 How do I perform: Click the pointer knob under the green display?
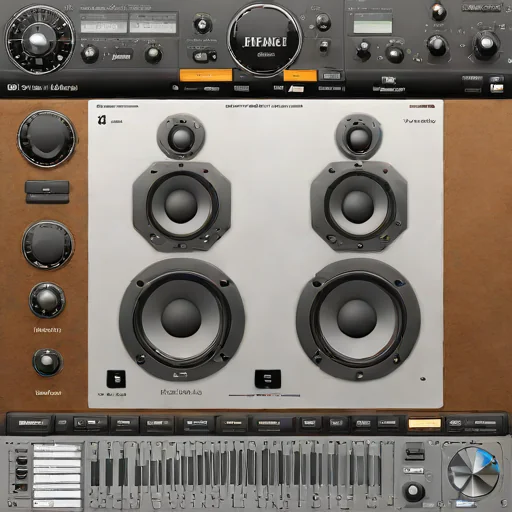[x=363, y=49]
